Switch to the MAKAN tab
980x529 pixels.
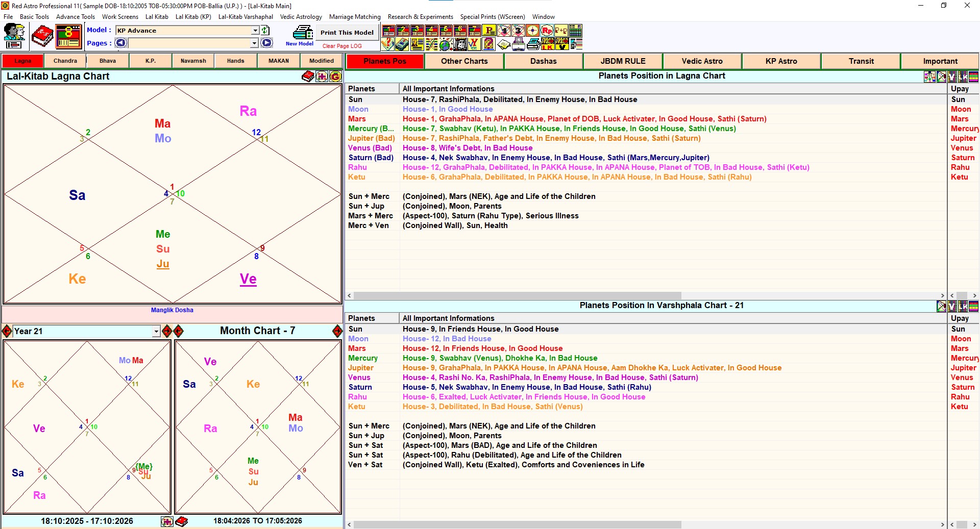pyautogui.click(x=279, y=61)
